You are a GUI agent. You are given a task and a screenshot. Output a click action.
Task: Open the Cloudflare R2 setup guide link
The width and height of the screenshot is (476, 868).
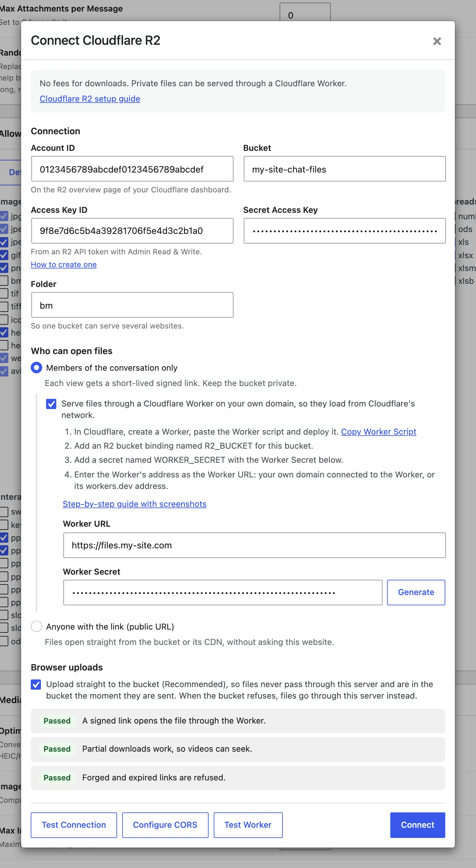coord(90,99)
